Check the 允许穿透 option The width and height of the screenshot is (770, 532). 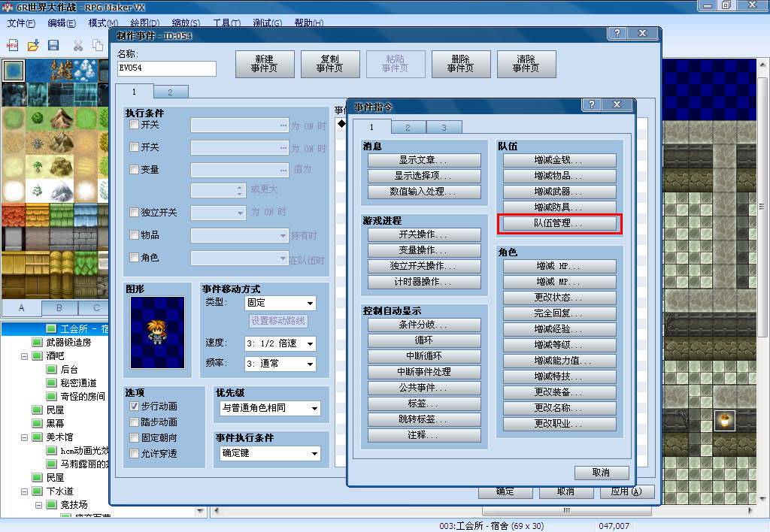(134, 453)
